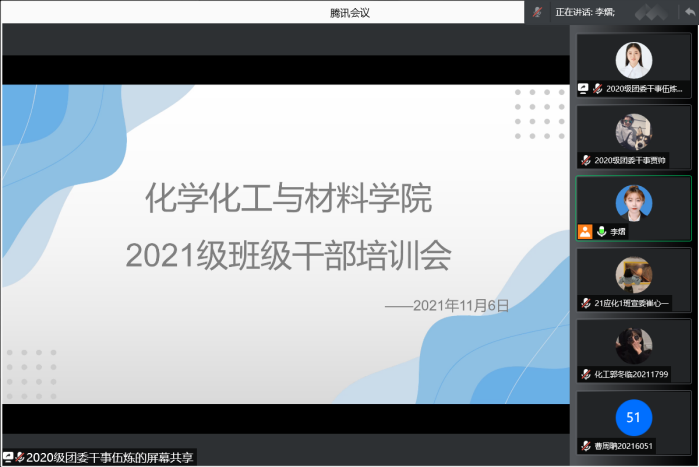Select the 2020级团委干事贾帅 participant avatar
The width and height of the screenshot is (699, 467).
tap(633, 131)
